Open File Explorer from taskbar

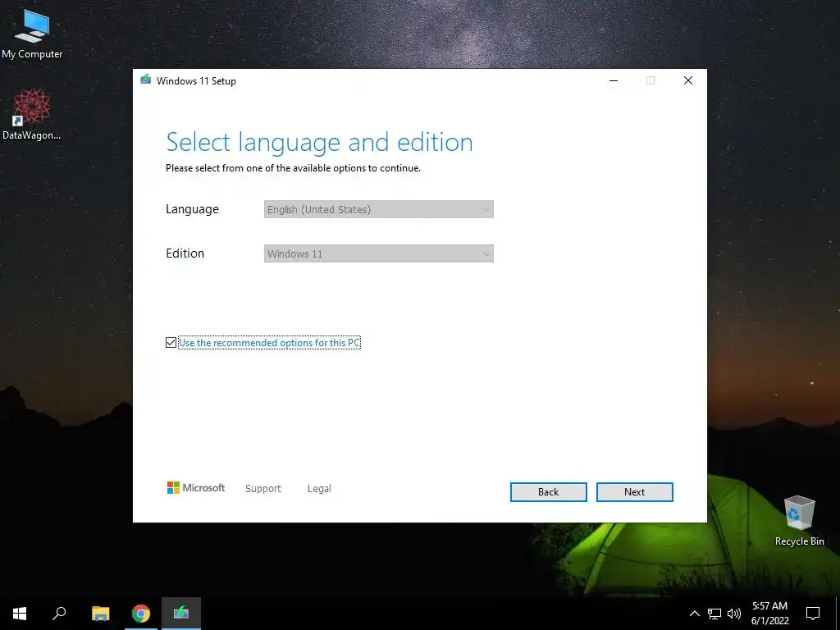(x=100, y=614)
